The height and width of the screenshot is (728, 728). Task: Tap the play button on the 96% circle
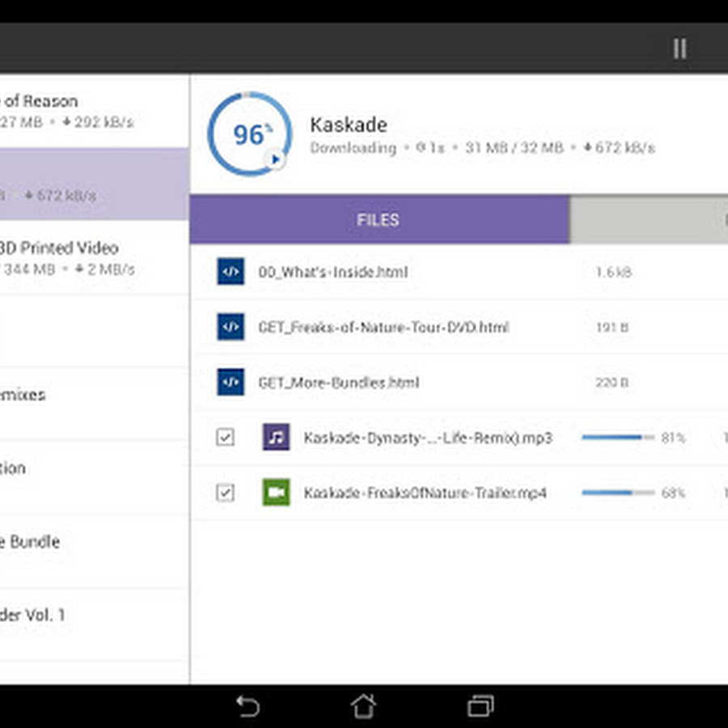click(275, 159)
